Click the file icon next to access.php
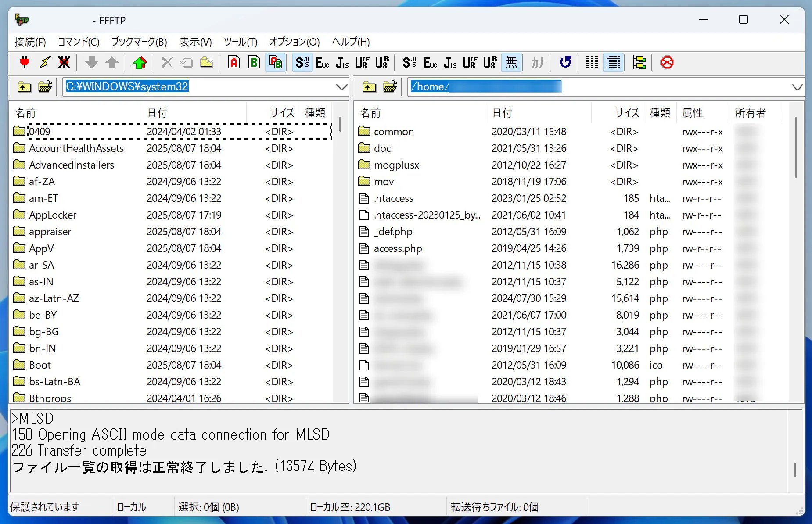Screen dimensions: 812x524 364,248
